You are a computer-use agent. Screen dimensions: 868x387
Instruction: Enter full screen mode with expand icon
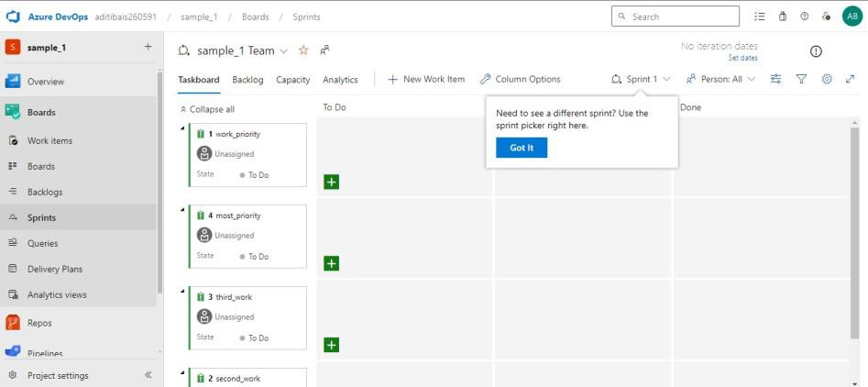(x=850, y=79)
